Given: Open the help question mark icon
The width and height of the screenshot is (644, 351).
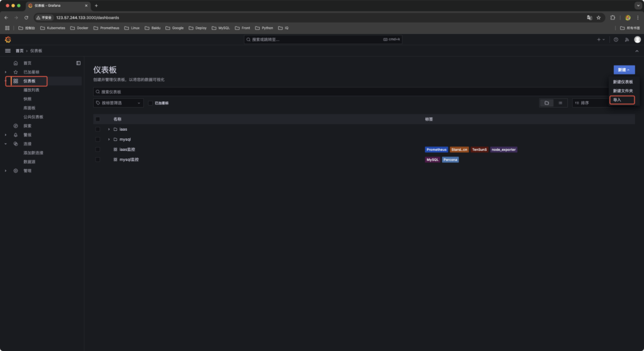Looking at the screenshot, I should pyautogui.click(x=616, y=40).
